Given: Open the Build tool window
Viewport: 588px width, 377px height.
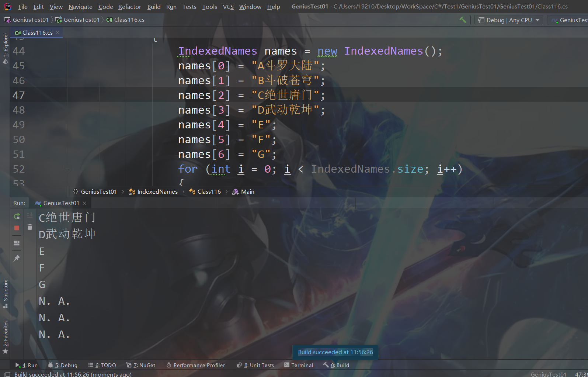Looking at the screenshot, I should [x=336, y=365].
